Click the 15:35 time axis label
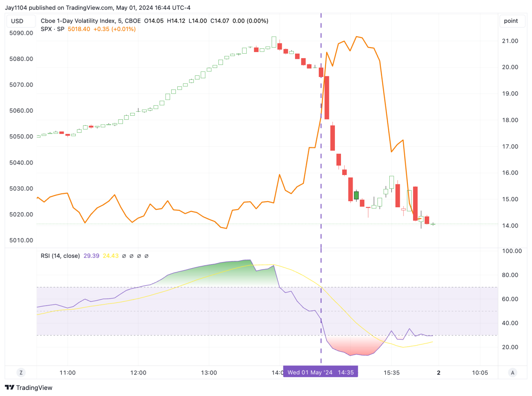 (x=391, y=373)
